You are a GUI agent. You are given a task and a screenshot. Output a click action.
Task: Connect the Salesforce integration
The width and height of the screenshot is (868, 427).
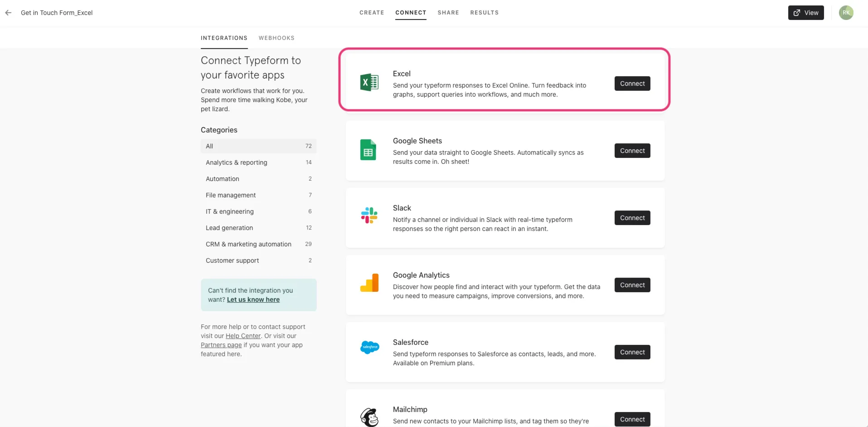(632, 352)
